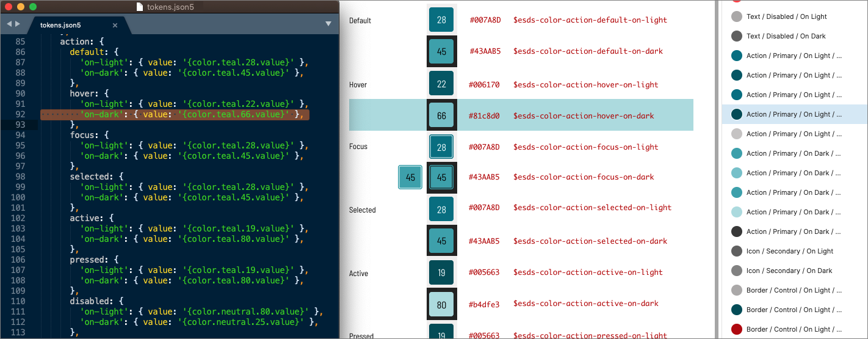Viewport: 868px width, 339px height.
Task: Click the 28 swatch for focus-on-light
Action: [x=441, y=147]
